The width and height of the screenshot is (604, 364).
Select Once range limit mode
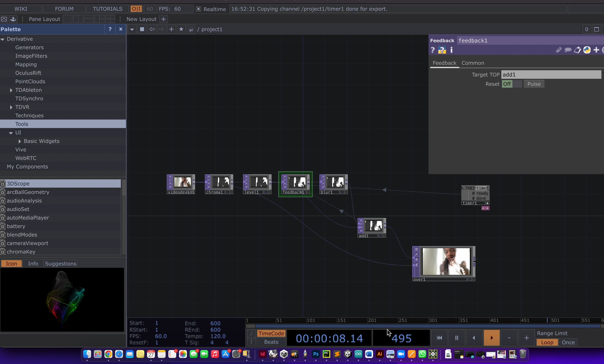(568, 342)
